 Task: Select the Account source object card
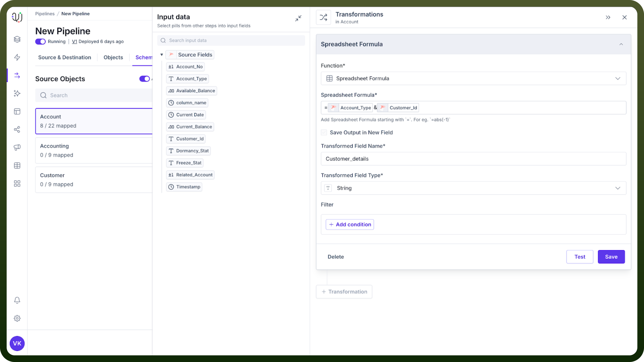pyautogui.click(x=94, y=121)
